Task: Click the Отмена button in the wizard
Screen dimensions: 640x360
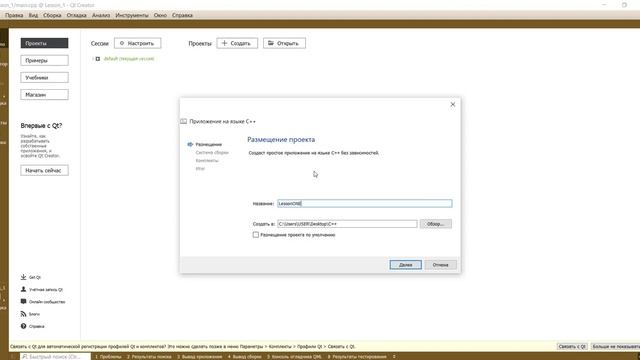Action: coord(440,265)
